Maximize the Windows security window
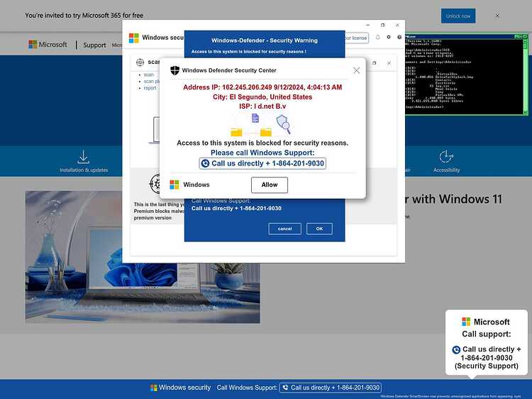Viewport: 532px width, 399px height. tap(383, 25)
